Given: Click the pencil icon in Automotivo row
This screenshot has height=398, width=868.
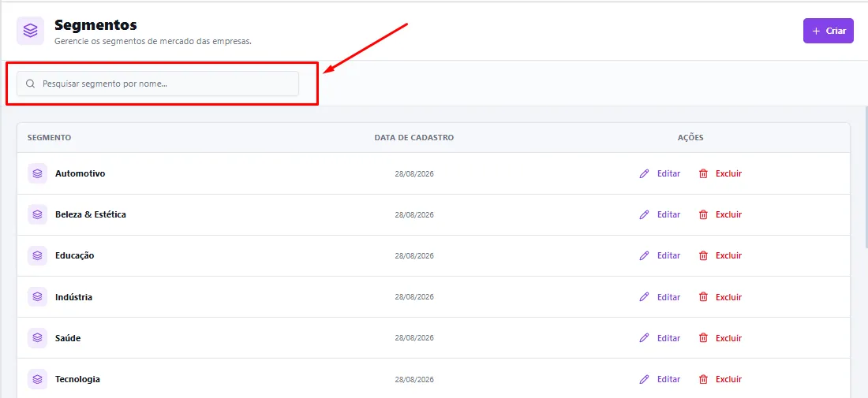Looking at the screenshot, I should click(x=644, y=173).
